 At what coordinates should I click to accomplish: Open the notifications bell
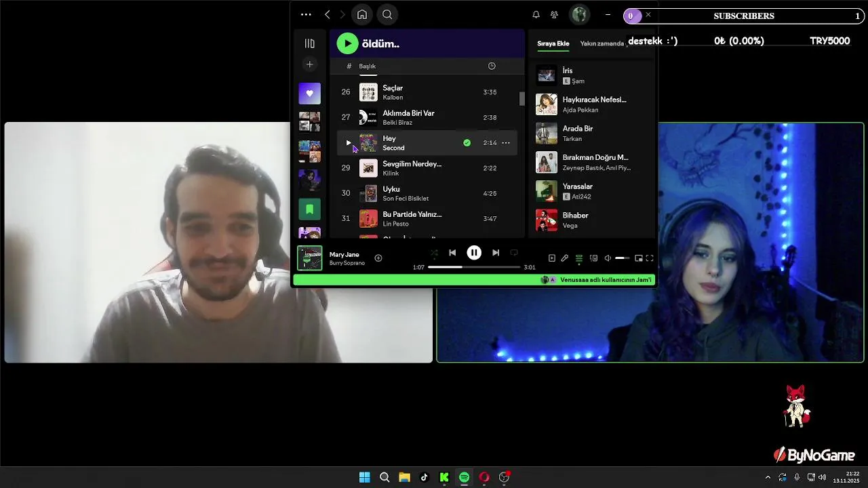point(536,14)
